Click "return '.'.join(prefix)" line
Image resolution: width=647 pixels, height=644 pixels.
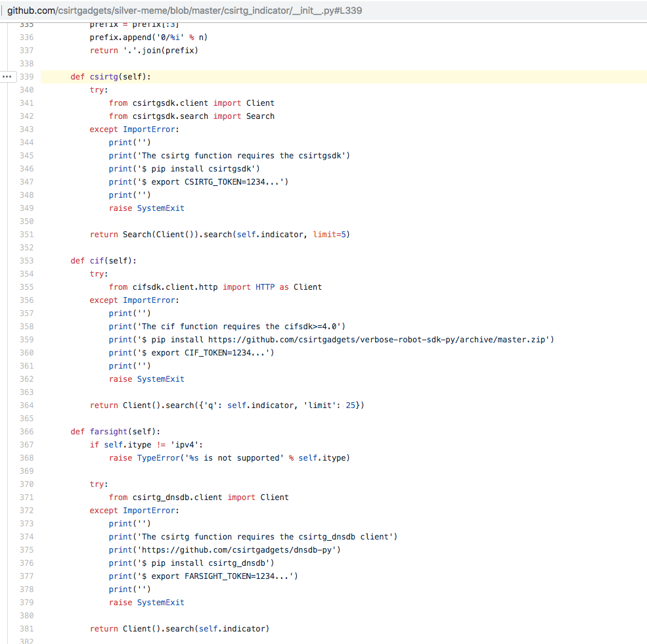pyautogui.click(x=144, y=51)
